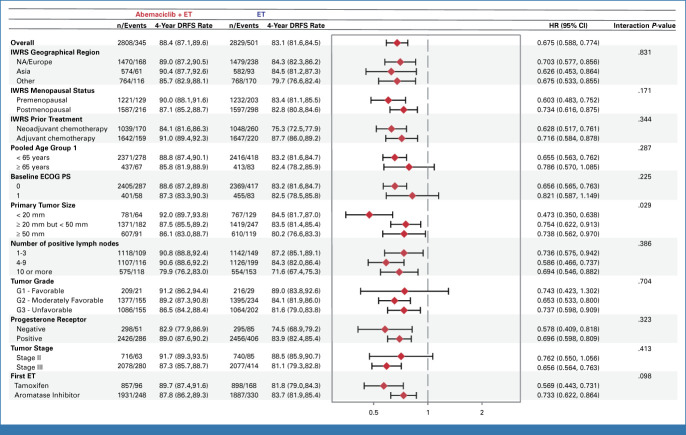686x435 pixels.
Task: Click the 'Pooled Age Group 1' heading
Action: [x=43, y=148]
